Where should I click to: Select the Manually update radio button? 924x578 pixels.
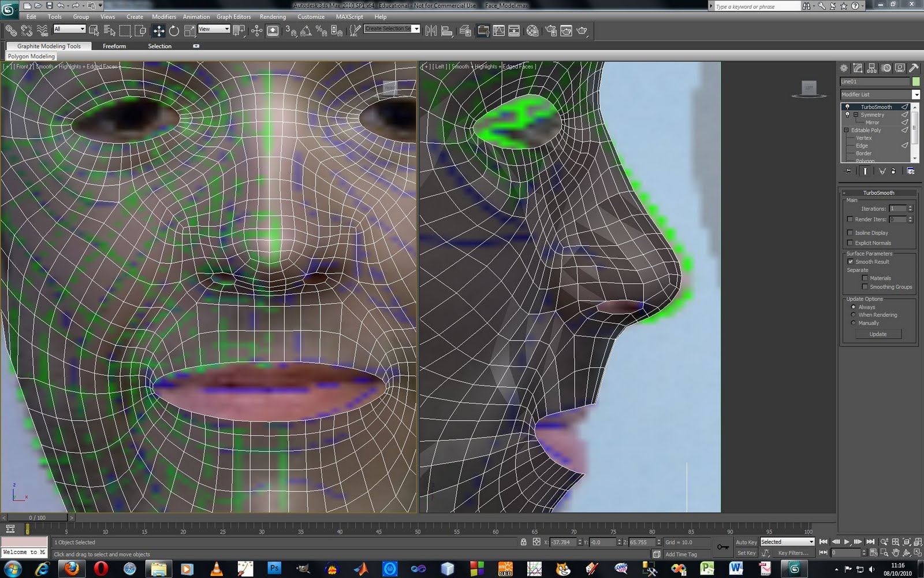click(854, 323)
